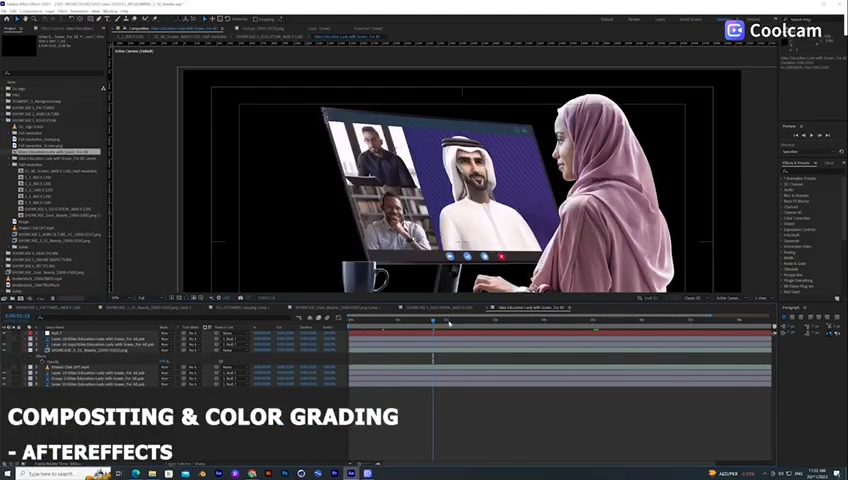Viewport: 848px width, 480px height.
Task: Select the Type tool
Action: pos(107,19)
